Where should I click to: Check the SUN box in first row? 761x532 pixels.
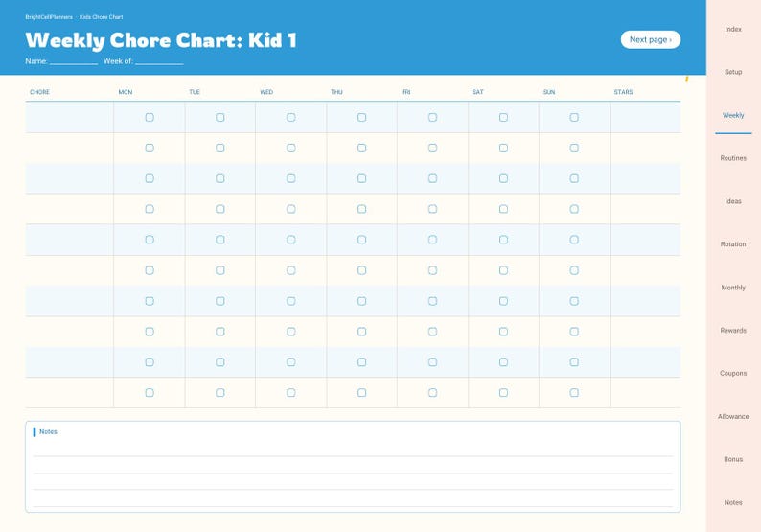pos(574,118)
